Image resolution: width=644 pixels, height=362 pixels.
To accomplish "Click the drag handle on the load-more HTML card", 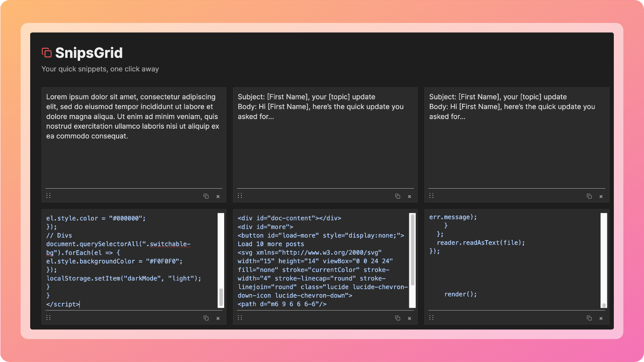I will (240, 317).
